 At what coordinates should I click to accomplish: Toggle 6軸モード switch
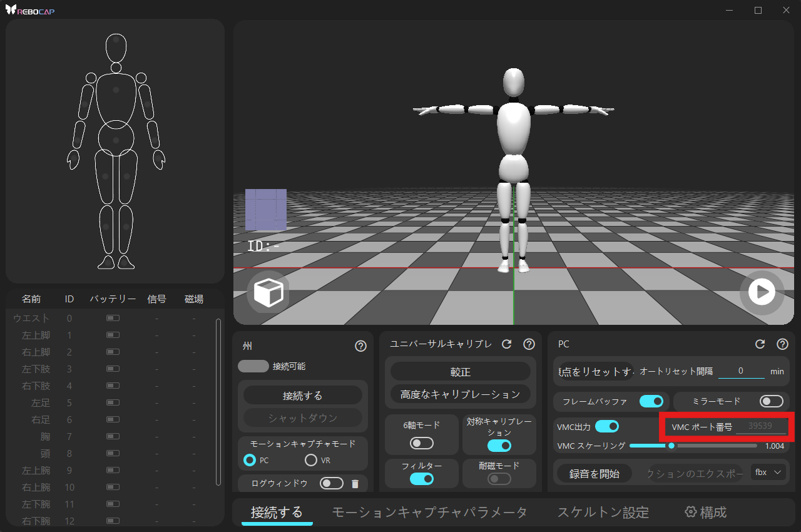tap(422, 443)
